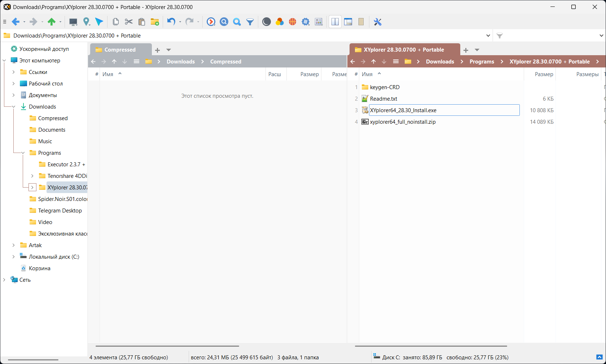
Task: Expand the Локальный диск (C:) tree node
Action: [x=13, y=257]
